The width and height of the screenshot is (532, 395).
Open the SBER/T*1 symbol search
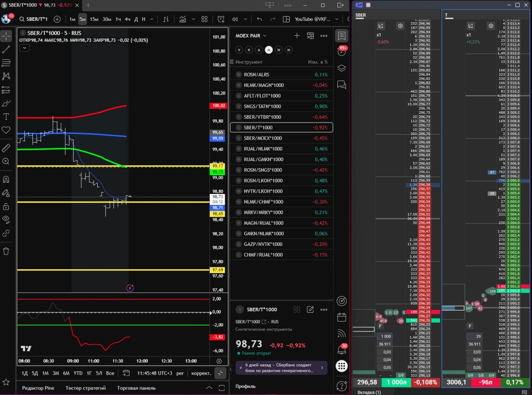tap(34, 19)
